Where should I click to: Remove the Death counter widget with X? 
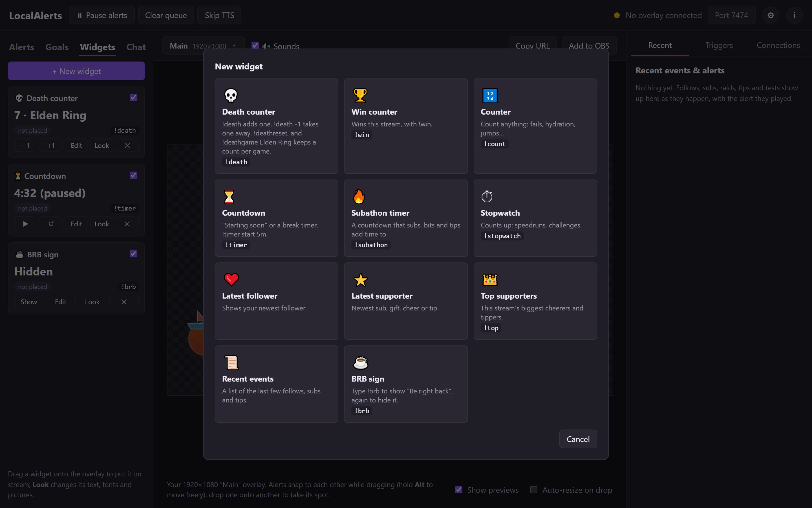coord(127,145)
